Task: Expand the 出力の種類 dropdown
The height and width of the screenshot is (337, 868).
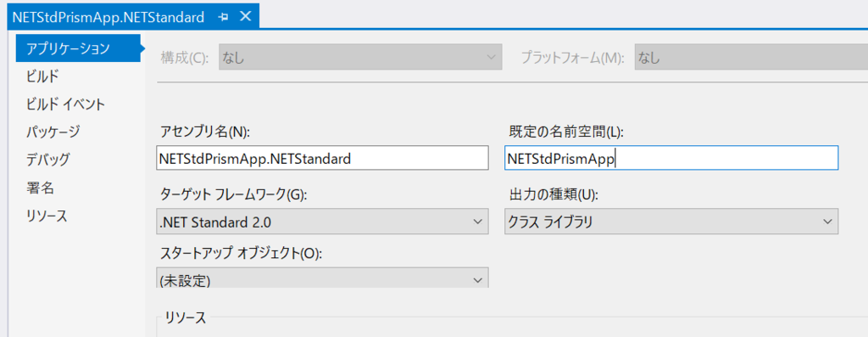Action: [x=671, y=222]
